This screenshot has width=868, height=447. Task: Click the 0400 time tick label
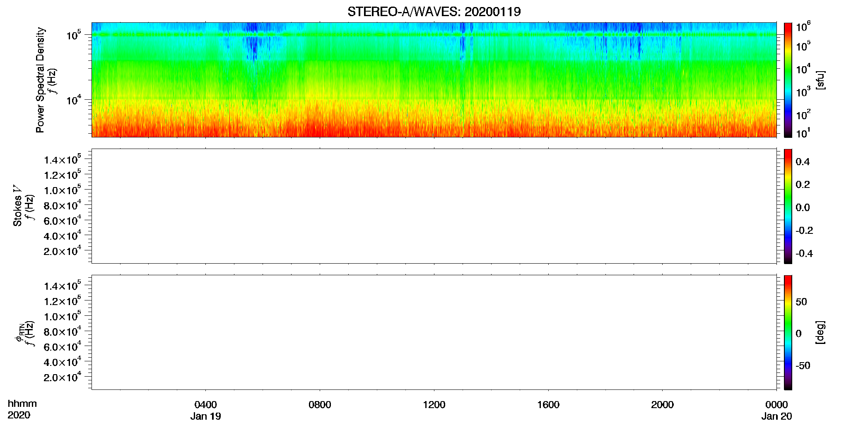tap(206, 405)
